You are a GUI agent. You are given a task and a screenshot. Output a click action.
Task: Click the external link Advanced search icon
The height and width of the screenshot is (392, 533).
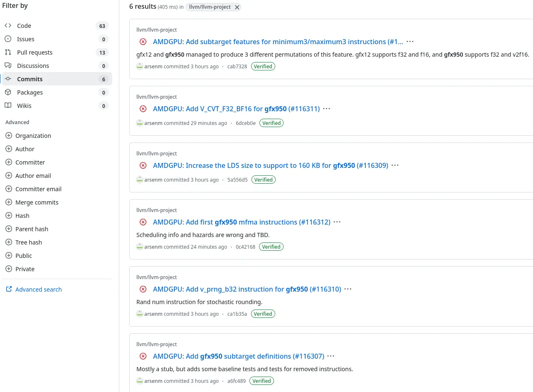pyautogui.click(x=9, y=290)
